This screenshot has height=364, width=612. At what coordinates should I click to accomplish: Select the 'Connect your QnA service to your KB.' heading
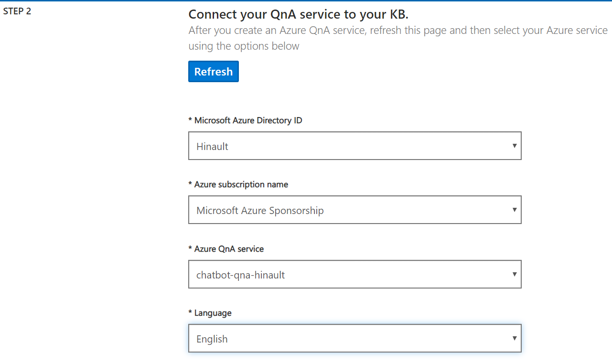[x=299, y=14]
